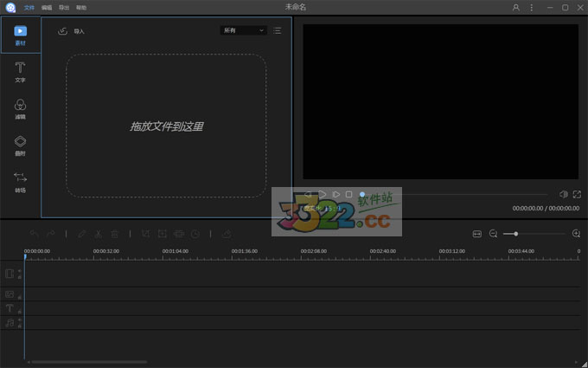Screen dimensions: 588x368
Task: Play the preview video
Action: click(323, 195)
